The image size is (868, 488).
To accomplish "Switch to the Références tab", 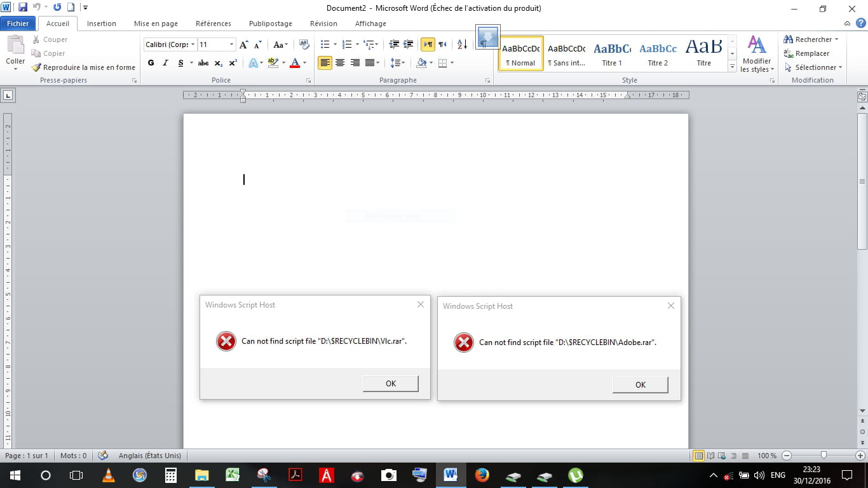I will coord(214,24).
